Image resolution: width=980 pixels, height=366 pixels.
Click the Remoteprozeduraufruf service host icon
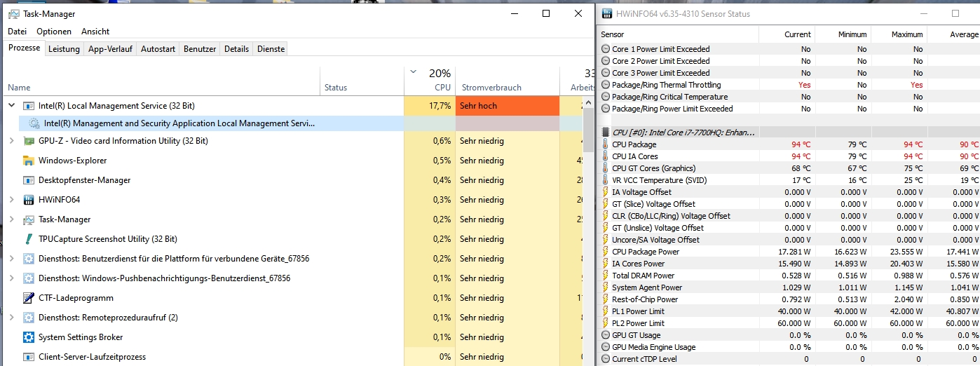coord(29,318)
